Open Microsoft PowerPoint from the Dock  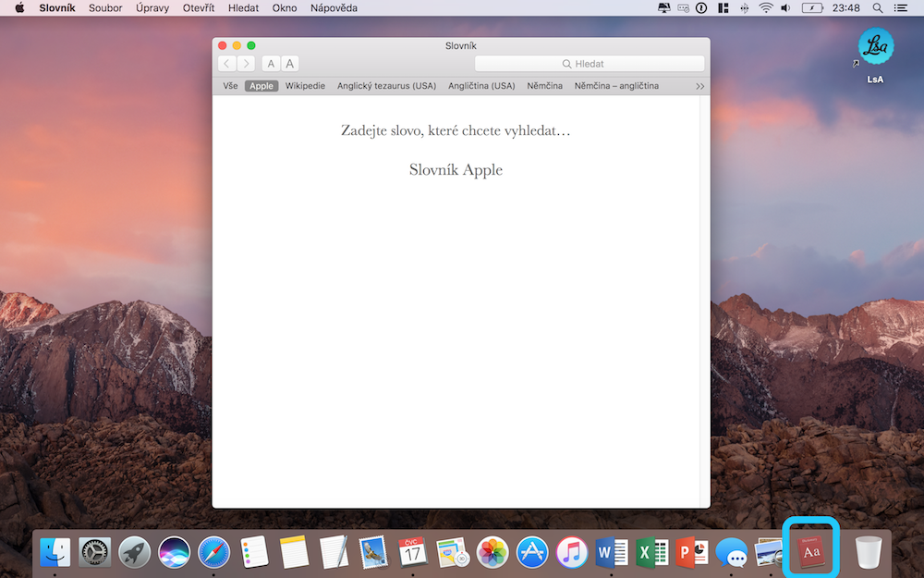point(691,553)
